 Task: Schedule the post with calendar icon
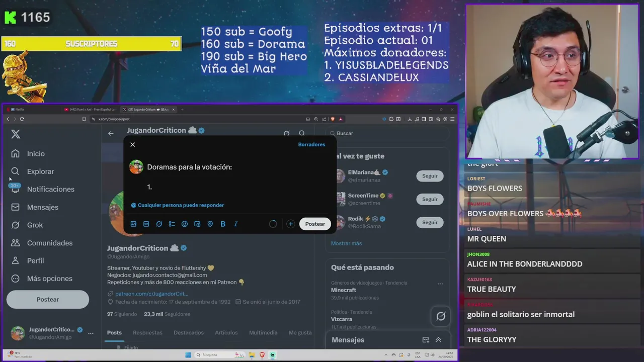click(197, 224)
